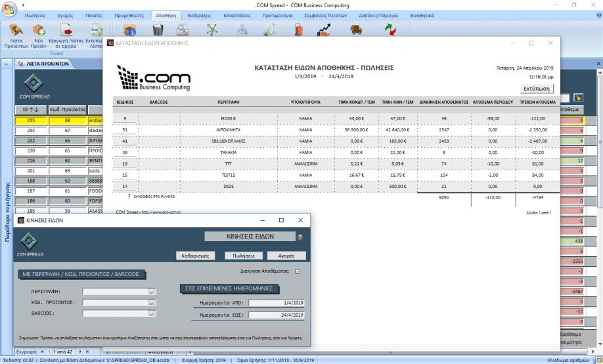Open the Εισπράξεις ribbon tab

[x=199, y=16]
